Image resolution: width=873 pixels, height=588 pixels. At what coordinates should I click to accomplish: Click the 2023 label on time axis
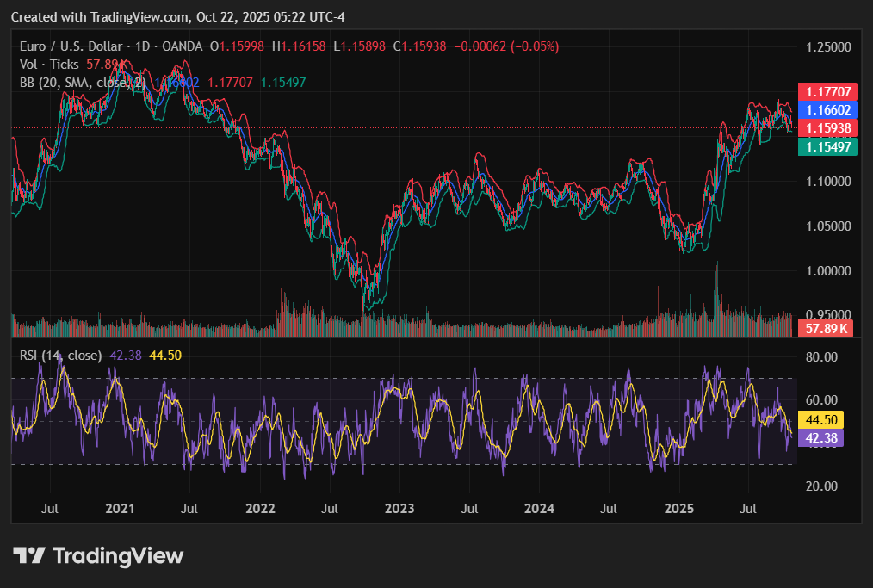click(399, 510)
